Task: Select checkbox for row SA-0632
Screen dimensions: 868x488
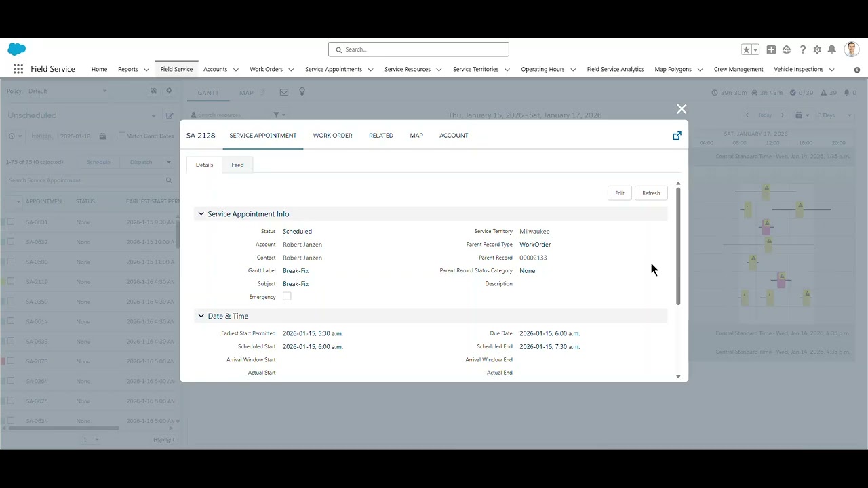Action: click(x=10, y=241)
